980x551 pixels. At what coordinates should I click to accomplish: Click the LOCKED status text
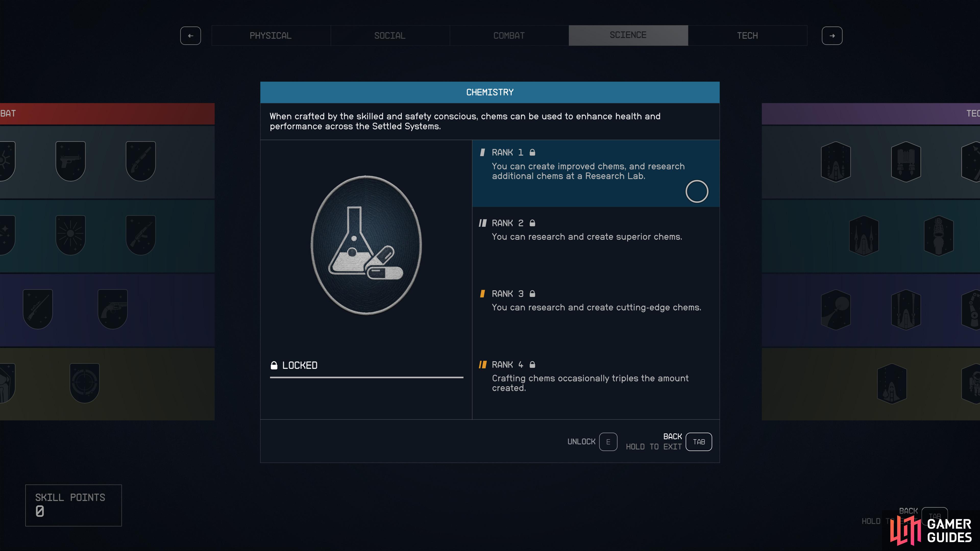tap(300, 366)
